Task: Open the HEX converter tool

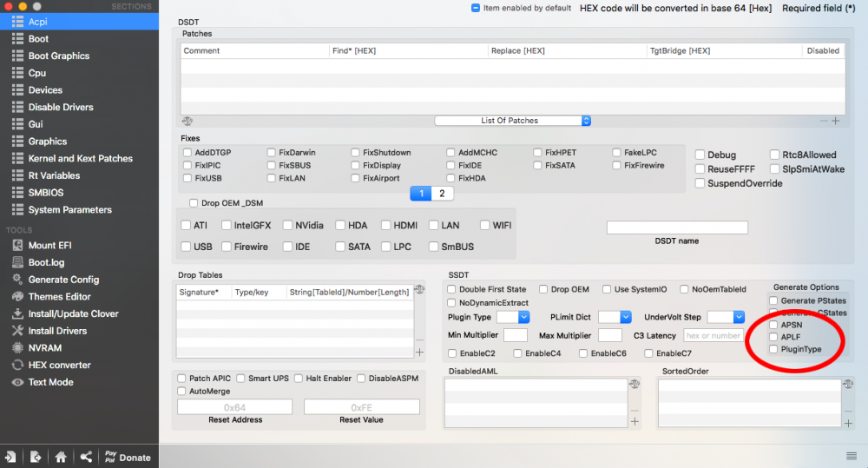Action: point(59,366)
